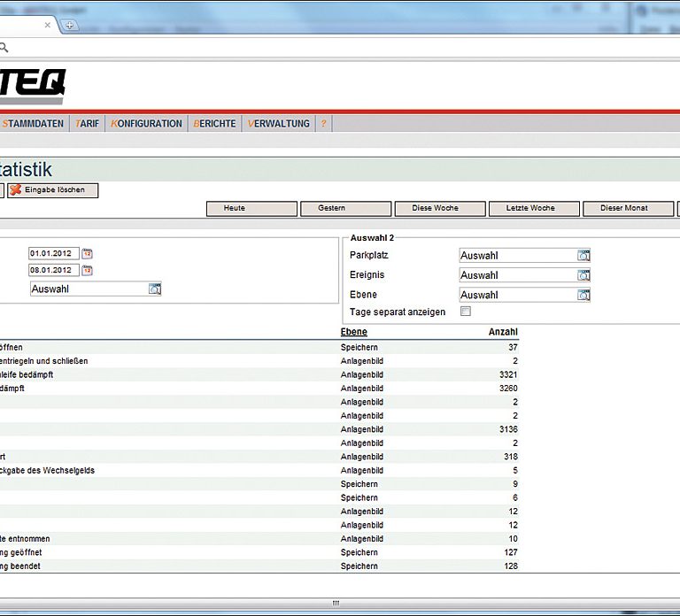Open the Stammdaten menu
680x616 pixels.
coord(34,124)
